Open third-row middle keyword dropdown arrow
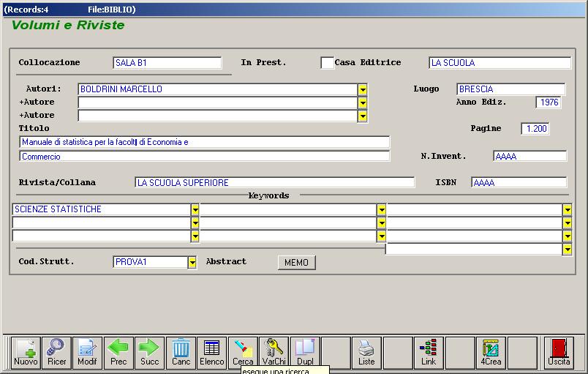The height and width of the screenshot is (374, 588). coord(381,236)
